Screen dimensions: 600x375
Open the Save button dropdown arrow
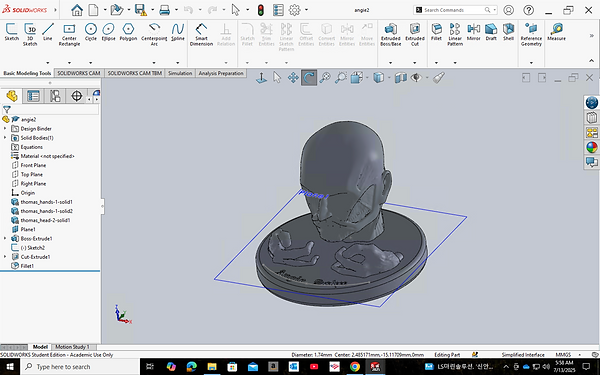coord(152,10)
